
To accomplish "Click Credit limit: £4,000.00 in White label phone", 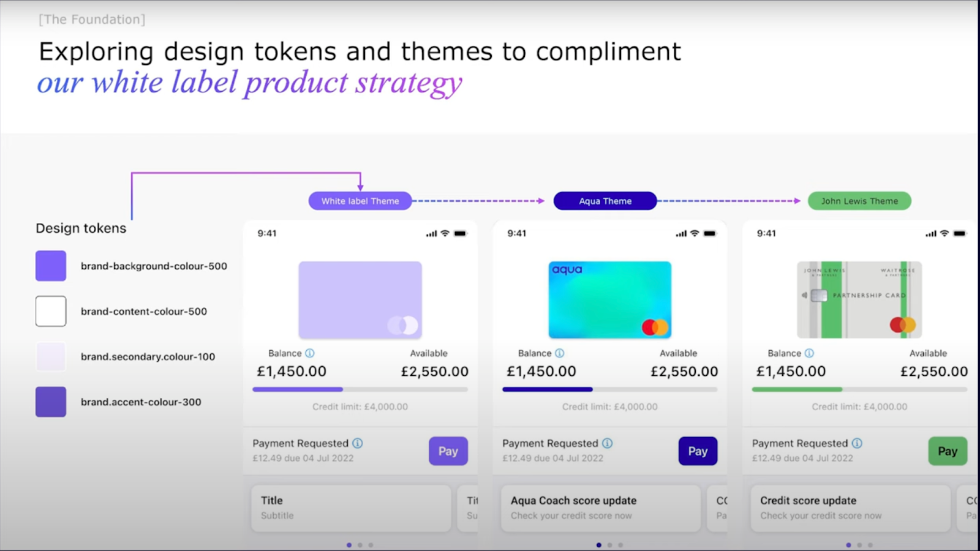I will (x=360, y=407).
